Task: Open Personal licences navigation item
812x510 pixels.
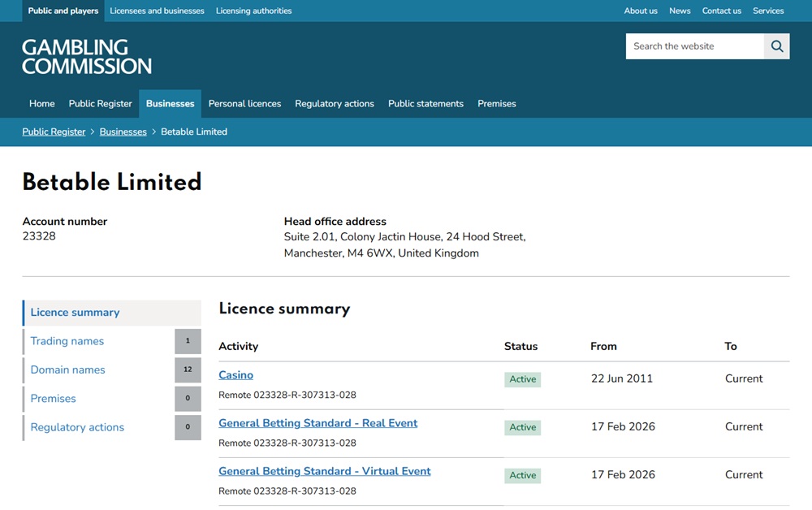Action: click(x=244, y=104)
